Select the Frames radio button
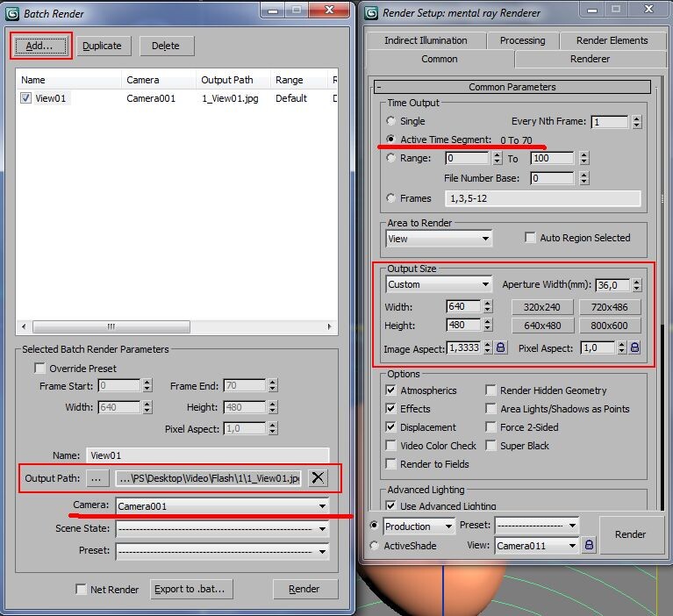 [390, 198]
